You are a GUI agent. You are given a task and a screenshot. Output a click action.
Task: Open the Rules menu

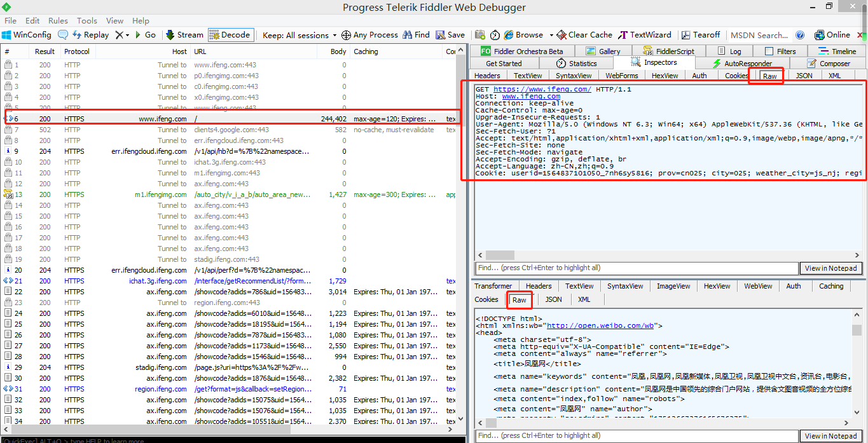tap(58, 20)
